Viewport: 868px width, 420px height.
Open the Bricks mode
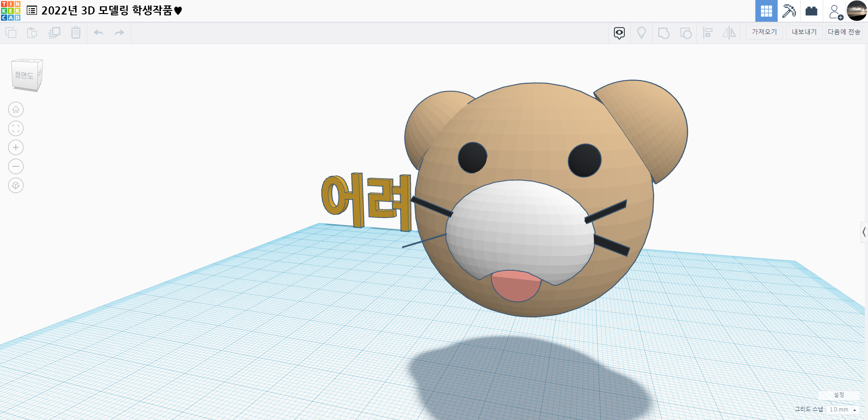(811, 11)
